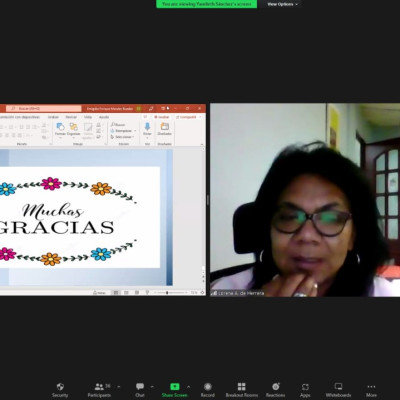This screenshot has height=400, width=400.
Task: Click the Buscar search field in PowerPoint
Action: pos(44,108)
